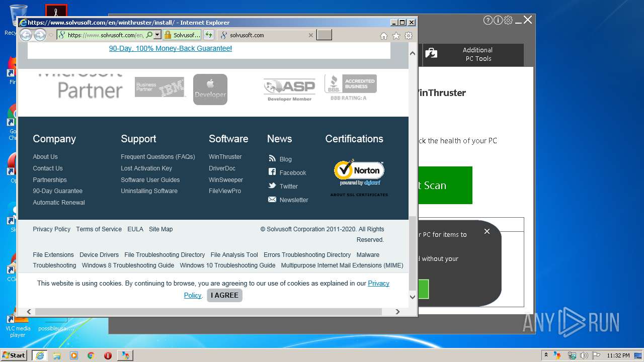Open Privacy Policy footer link
The width and height of the screenshot is (644, 362).
click(x=52, y=229)
